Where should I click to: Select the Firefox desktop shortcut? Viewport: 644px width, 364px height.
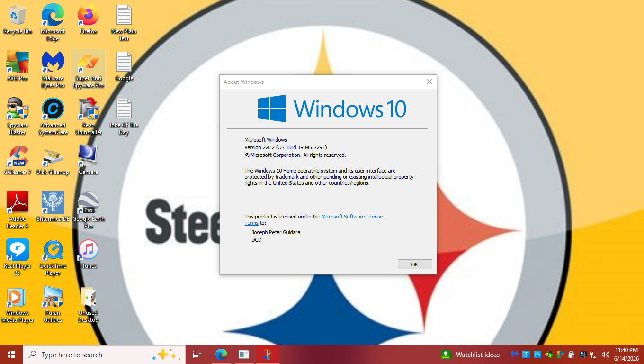[88, 20]
